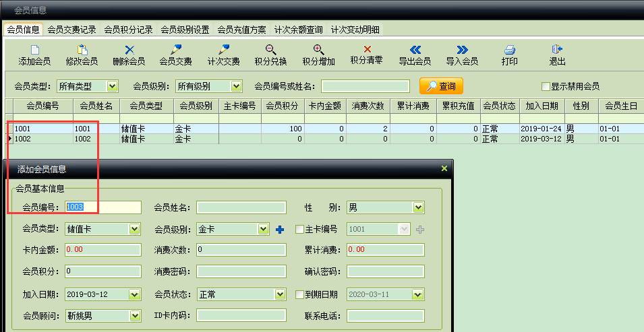Viewport: 644px width, 332px height.
Task: Click blue plus icon next to 会员级别
Action: pyautogui.click(x=280, y=230)
